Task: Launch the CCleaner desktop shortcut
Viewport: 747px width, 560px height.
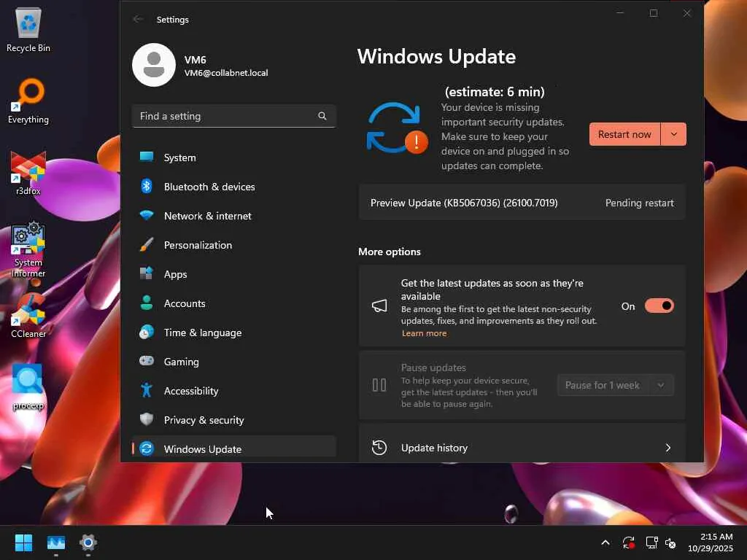Action: click(28, 316)
